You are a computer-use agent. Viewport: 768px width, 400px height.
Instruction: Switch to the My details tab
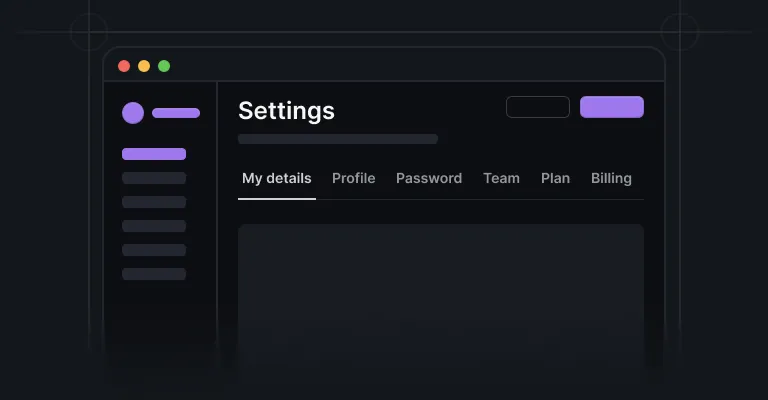(x=277, y=178)
